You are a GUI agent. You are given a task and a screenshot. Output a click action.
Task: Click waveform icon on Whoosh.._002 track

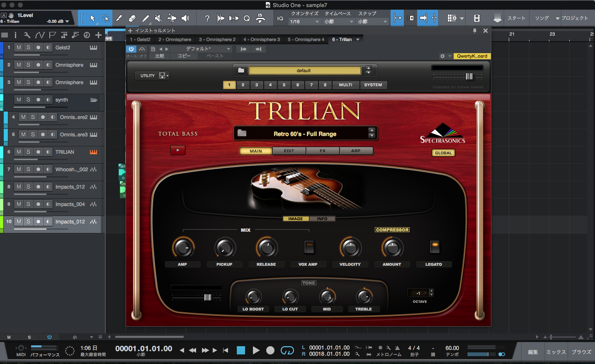tap(93, 170)
